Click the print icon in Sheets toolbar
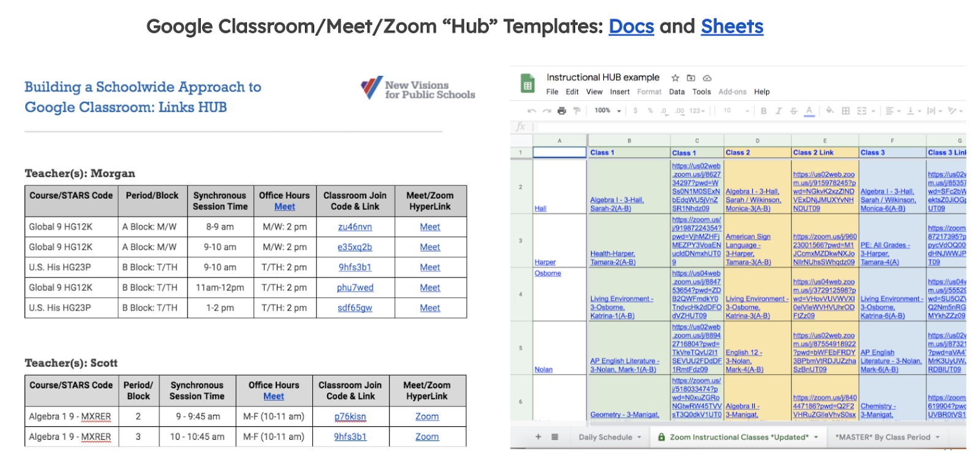This screenshot has width=980, height=465. point(561,111)
